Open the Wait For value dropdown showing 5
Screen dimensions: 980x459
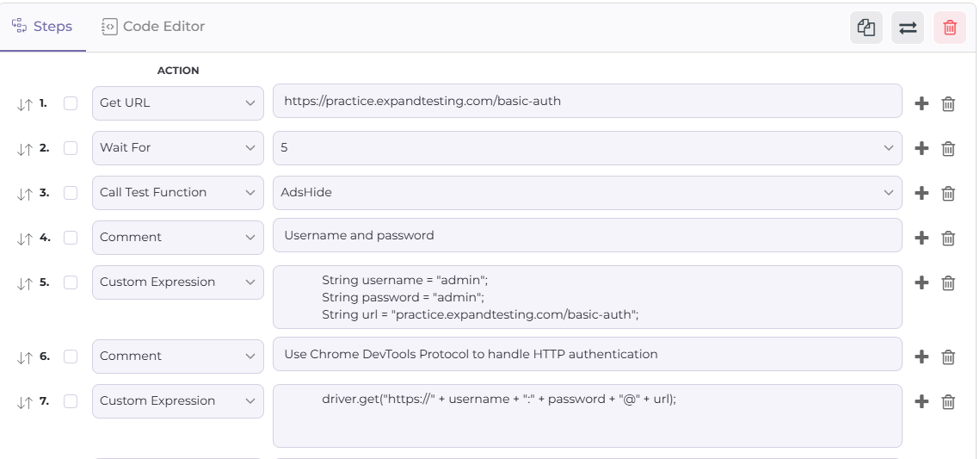click(x=587, y=148)
